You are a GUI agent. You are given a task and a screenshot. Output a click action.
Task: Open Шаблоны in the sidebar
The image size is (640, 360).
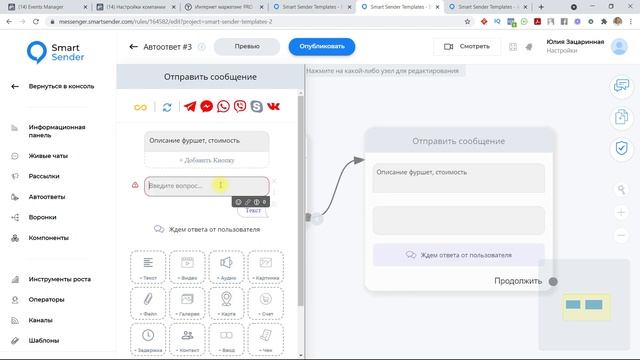[44, 340]
